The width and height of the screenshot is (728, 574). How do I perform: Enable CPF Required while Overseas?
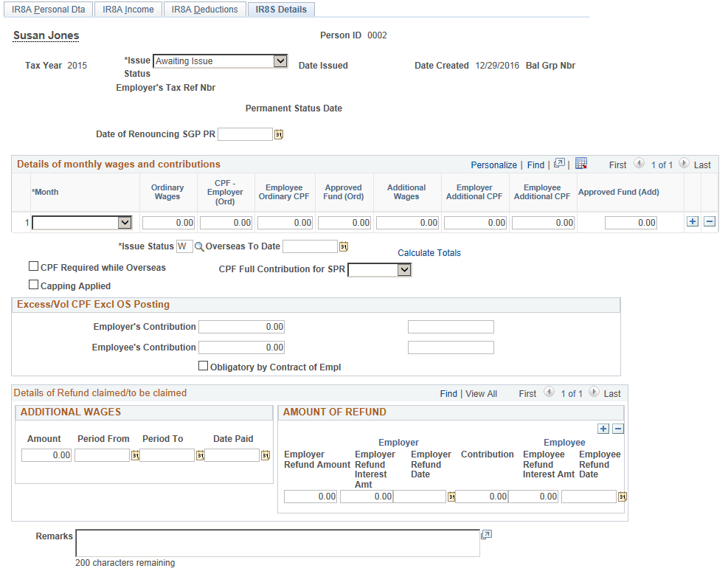pyautogui.click(x=33, y=266)
